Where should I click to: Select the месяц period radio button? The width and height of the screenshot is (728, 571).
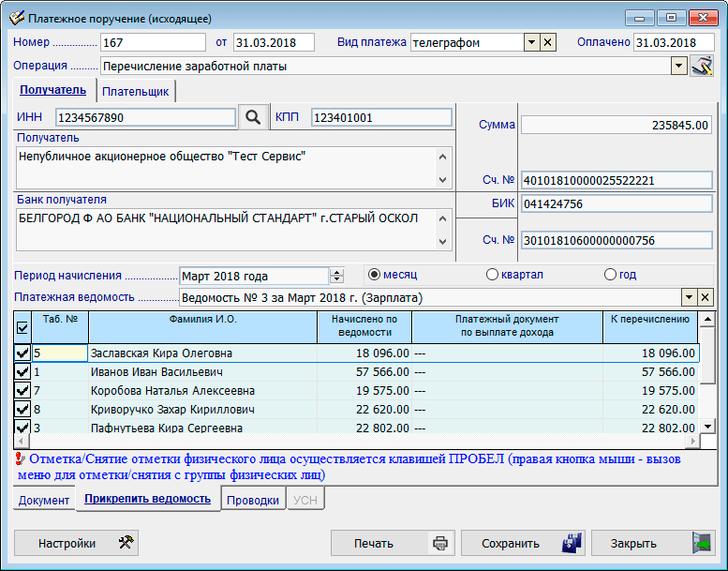pyautogui.click(x=374, y=275)
